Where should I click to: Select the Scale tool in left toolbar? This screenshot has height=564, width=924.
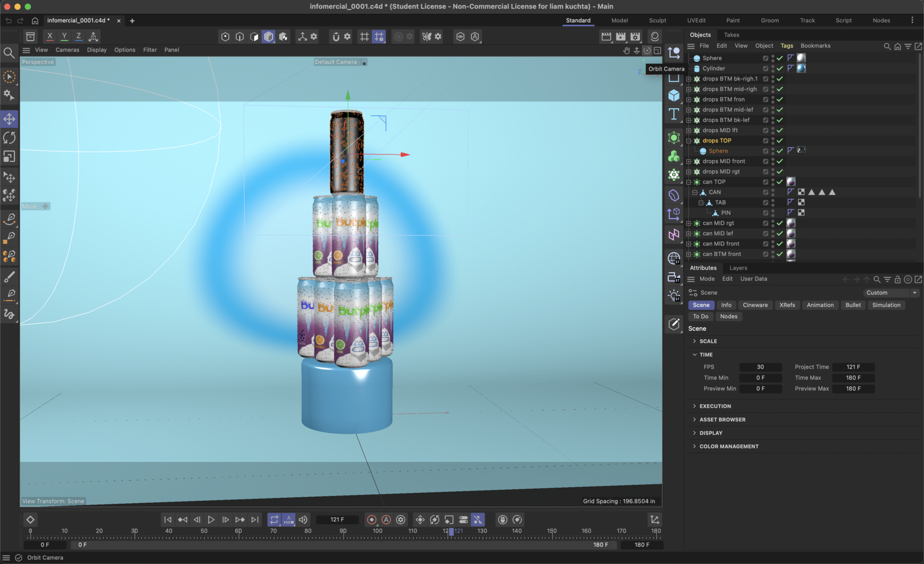click(x=9, y=156)
